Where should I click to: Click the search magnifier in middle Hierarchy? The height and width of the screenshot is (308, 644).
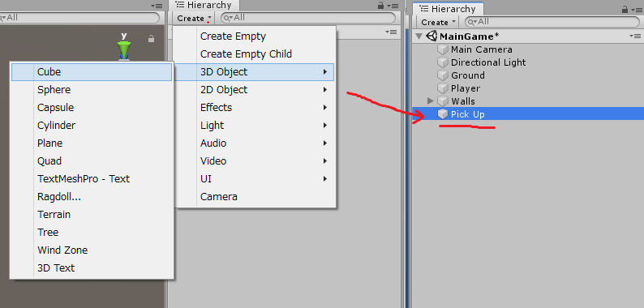click(229, 18)
